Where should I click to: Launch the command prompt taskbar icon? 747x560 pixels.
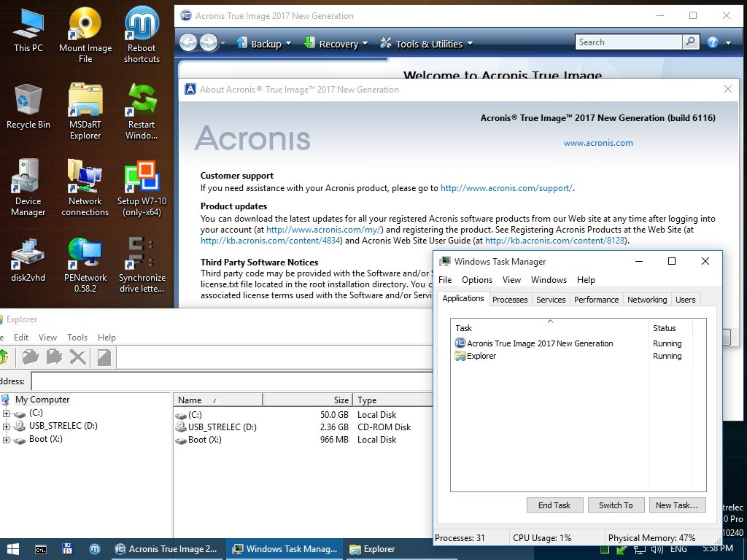(41, 550)
